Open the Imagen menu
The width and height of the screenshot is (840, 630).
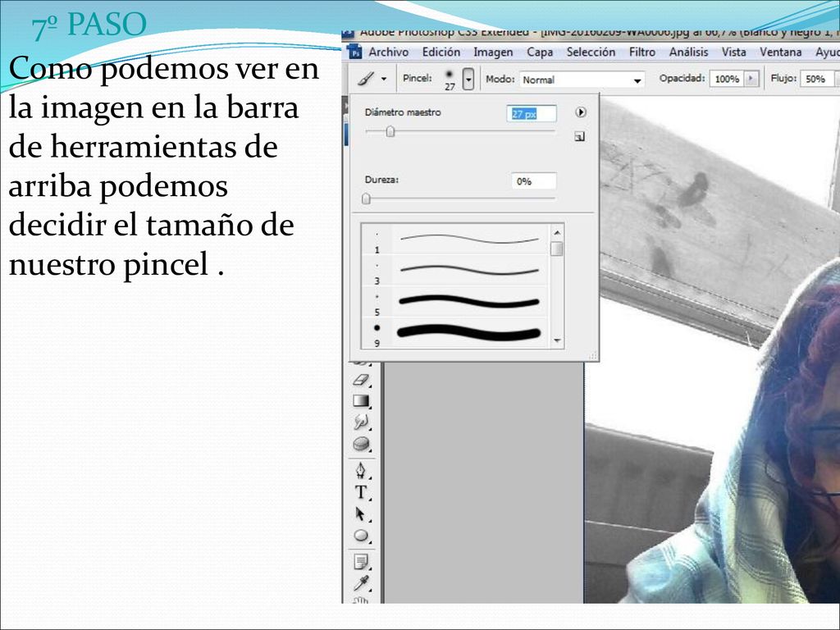[493, 52]
